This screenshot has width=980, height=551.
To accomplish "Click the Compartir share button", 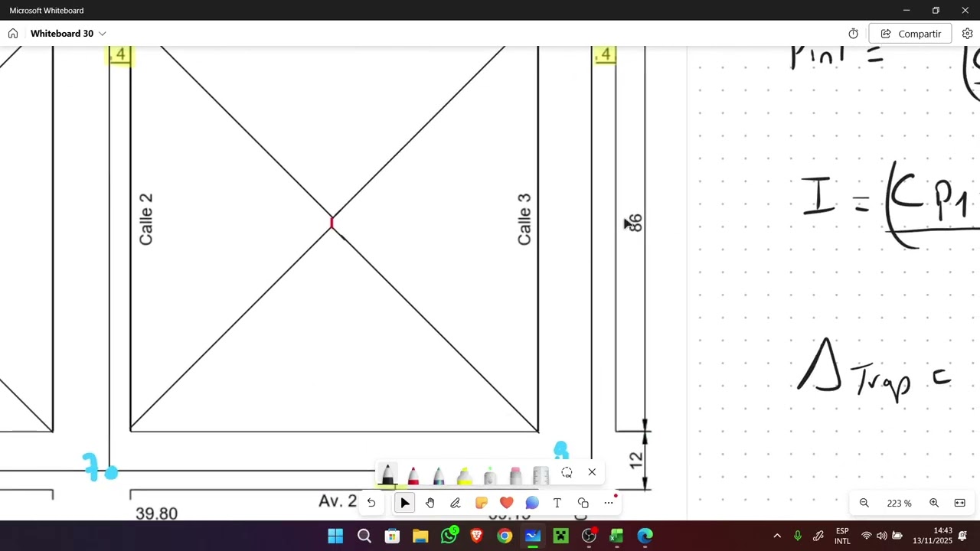I will point(910,34).
